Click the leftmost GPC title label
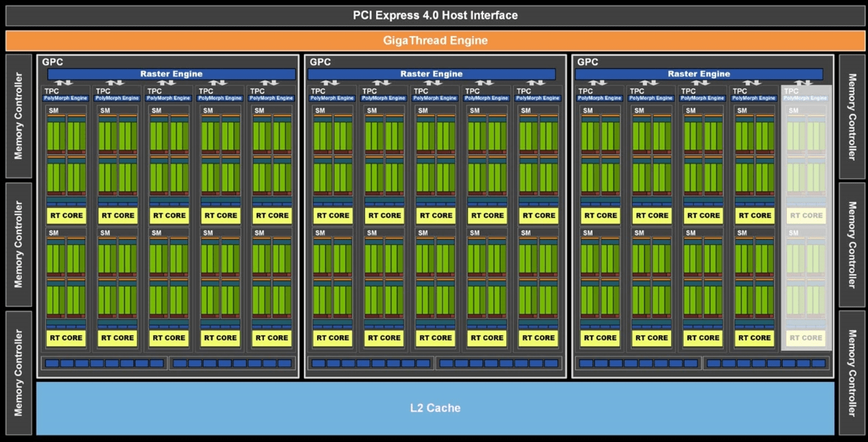Screen dimensions: 868x442 tap(52, 62)
